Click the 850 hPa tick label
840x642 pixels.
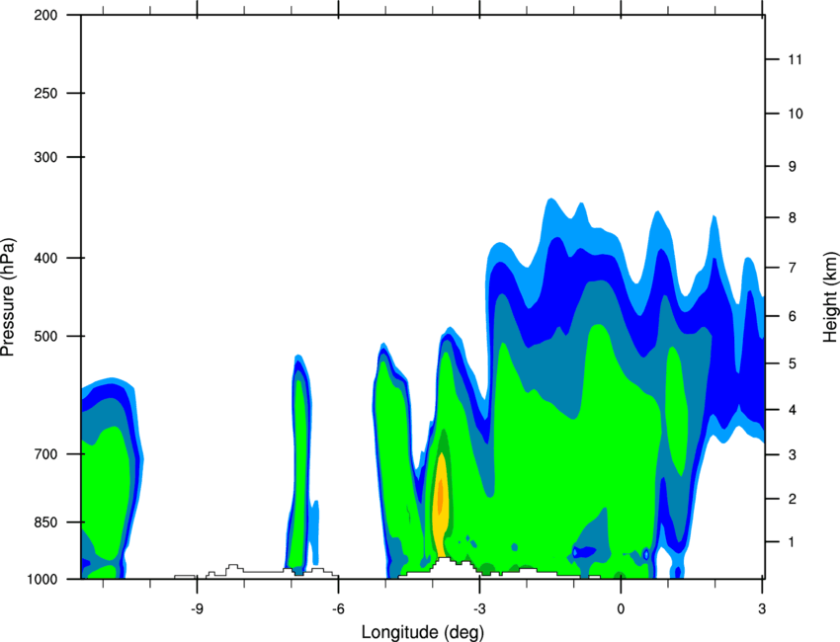(45, 522)
